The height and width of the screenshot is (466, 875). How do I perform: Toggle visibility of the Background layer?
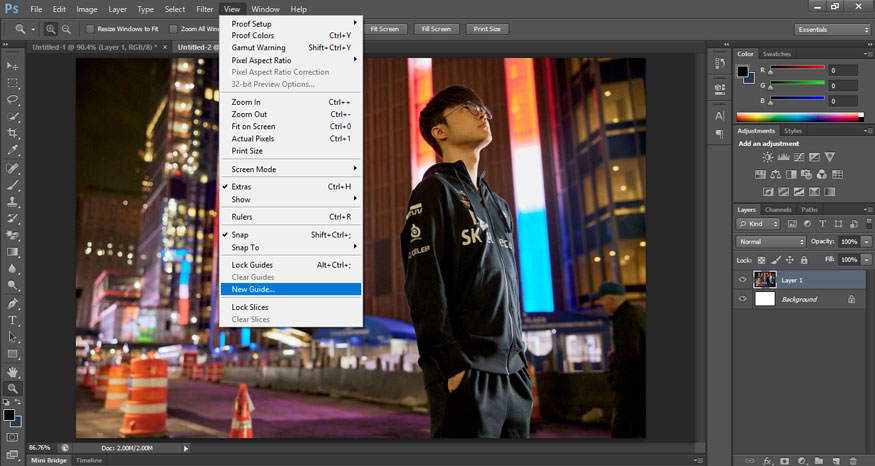click(742, 299)
